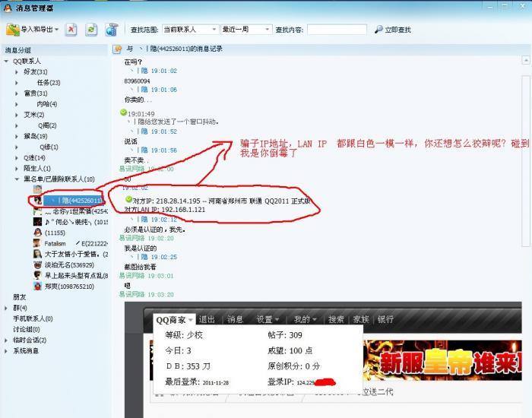This screenshot has height=418, width=532.
Task: Expand the 系统消息 group
Action: pos(6,351)
